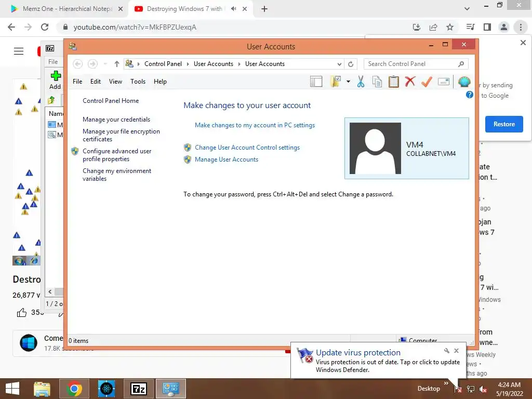Viewport: 532px width, 399px height.
Task: Click the 7-Zip up folder icon
Action: pyautogui.click(x=51, y=100)
